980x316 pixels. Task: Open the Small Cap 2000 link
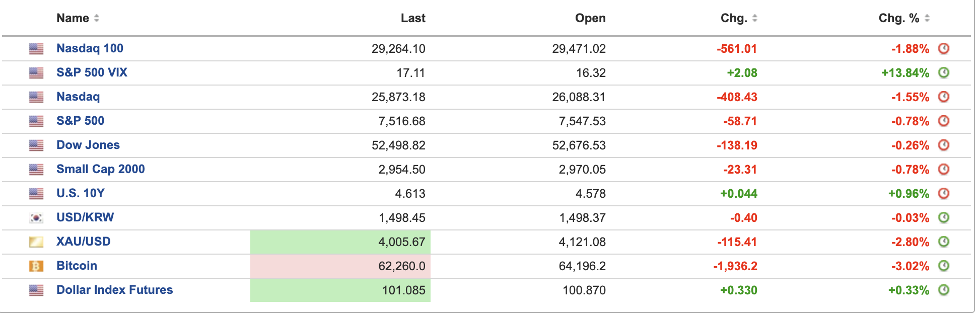(x=101, y=169)
